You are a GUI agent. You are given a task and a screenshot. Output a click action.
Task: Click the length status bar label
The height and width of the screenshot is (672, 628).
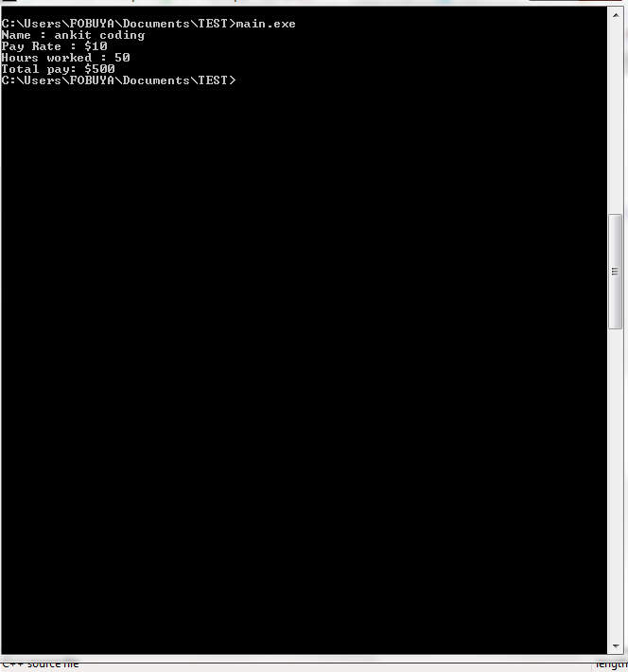pos(612,665)
